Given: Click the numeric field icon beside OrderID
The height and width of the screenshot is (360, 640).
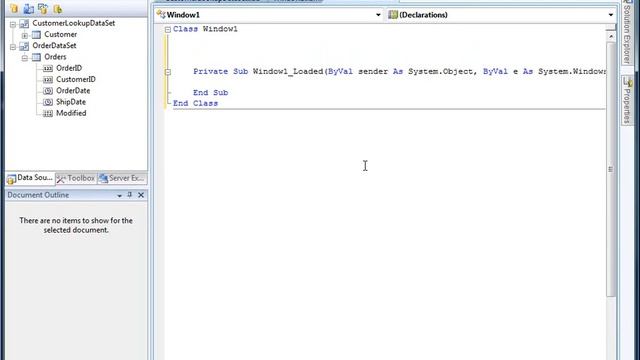Looking at the screenshot, I should click(x=48, y=69).
